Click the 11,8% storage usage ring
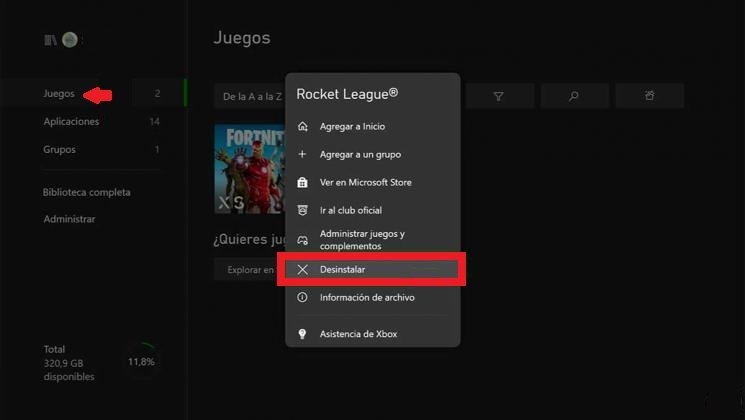 [x=142, y=362]
